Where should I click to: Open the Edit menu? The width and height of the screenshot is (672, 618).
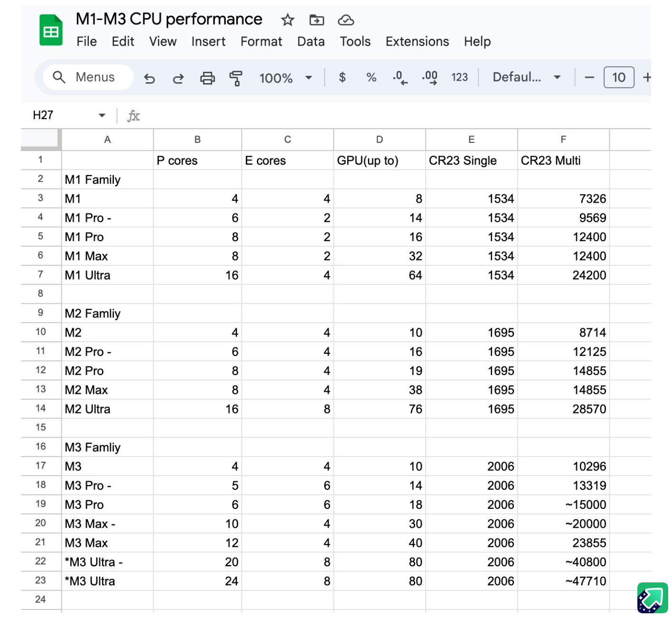point(123,42)
